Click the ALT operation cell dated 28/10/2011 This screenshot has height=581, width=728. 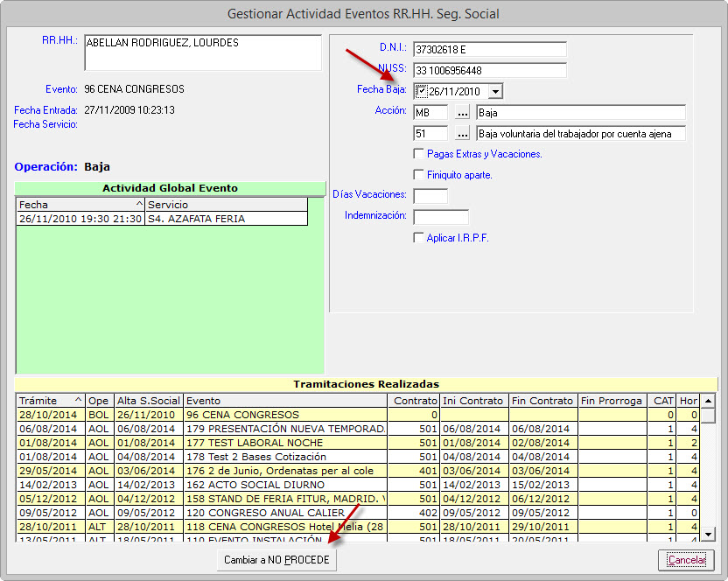tap(99, 527)
